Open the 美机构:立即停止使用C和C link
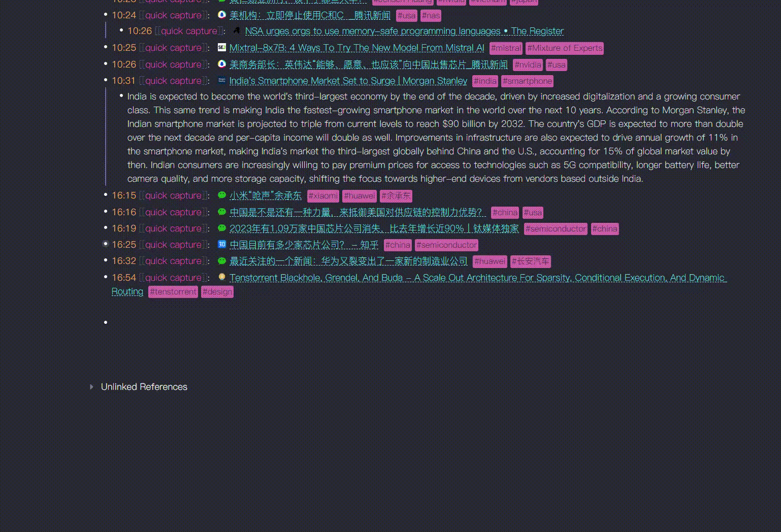 pyautogui.click(x=310, y=15)
